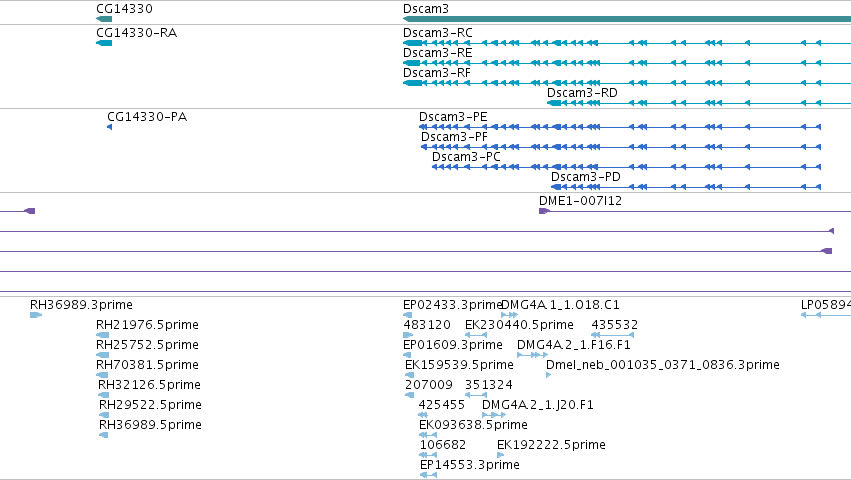Click the EP01609.3prime label

pyautogui.click(x=453, y=345)
